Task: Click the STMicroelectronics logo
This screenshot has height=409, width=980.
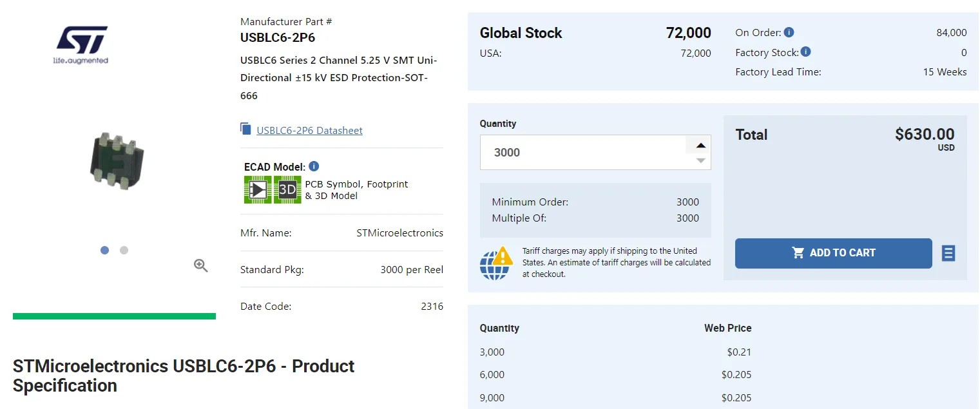Action: point(81,44)
